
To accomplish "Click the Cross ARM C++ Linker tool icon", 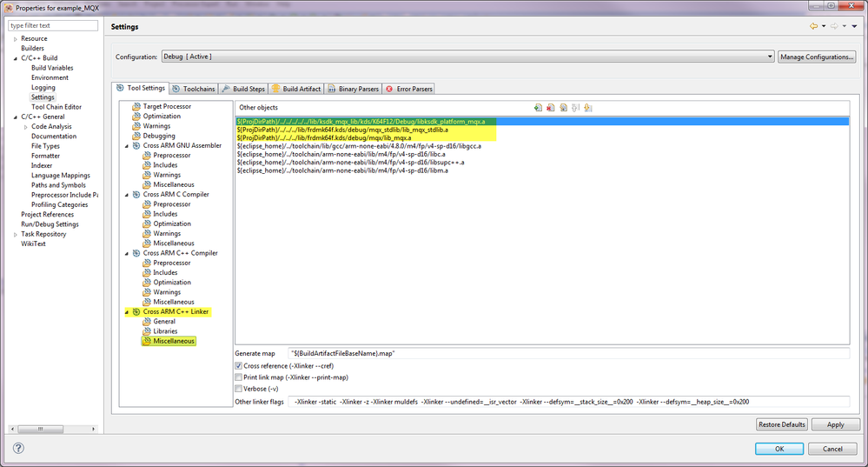I will 136,312.
